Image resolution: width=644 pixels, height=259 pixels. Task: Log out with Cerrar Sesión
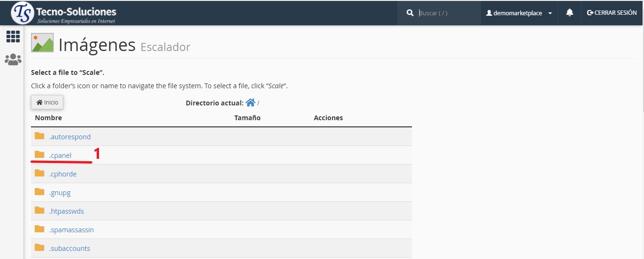pos(612,13)
